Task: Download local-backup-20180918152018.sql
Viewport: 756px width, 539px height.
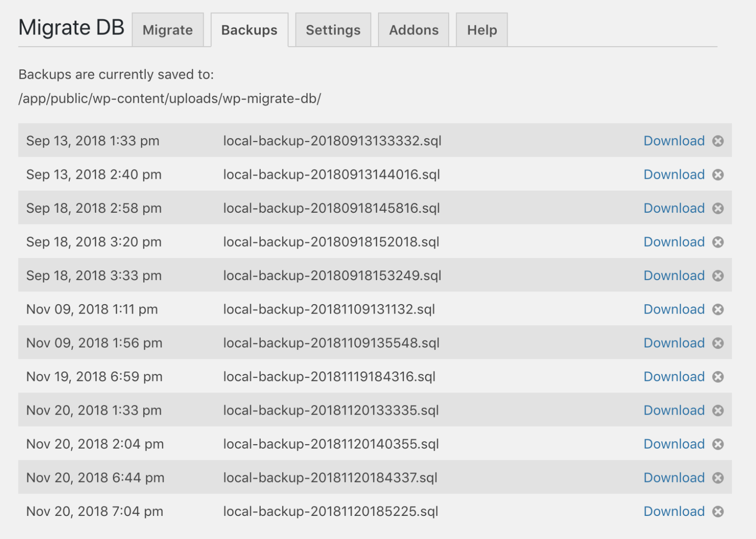Action: [x=674, y=242]
